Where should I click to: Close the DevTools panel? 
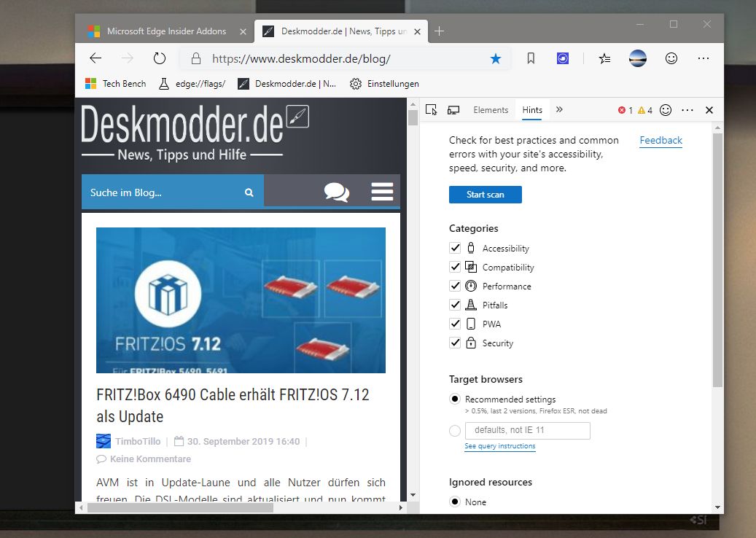coord(709,110)
